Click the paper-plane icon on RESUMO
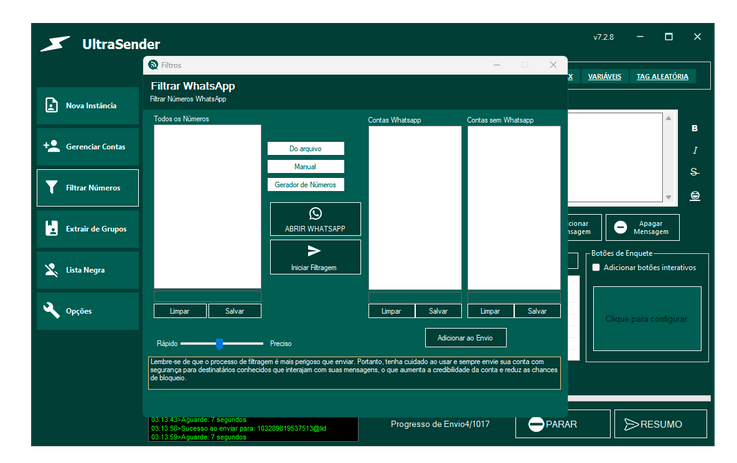Image resolution: width=737 pixels, height=463 pixels. pyautogui.click(x=631, y=424)
